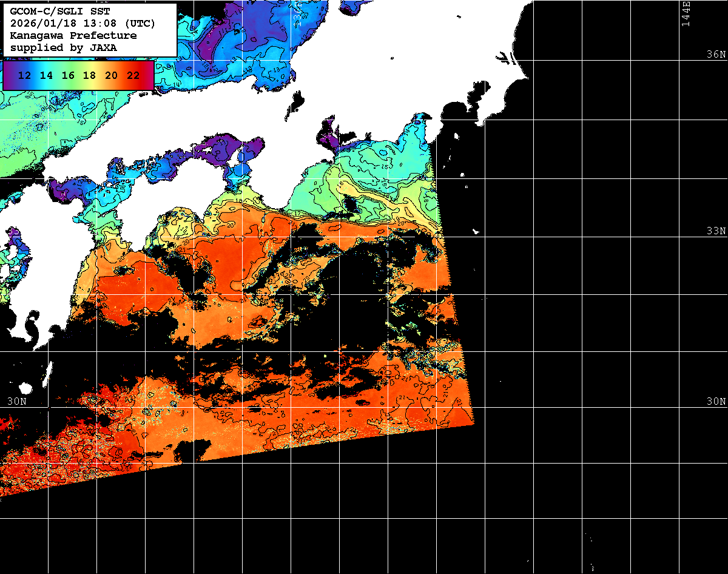Click the 36N latitude label
This screenshot has height=574, width=728.
[x=716, y=55]
